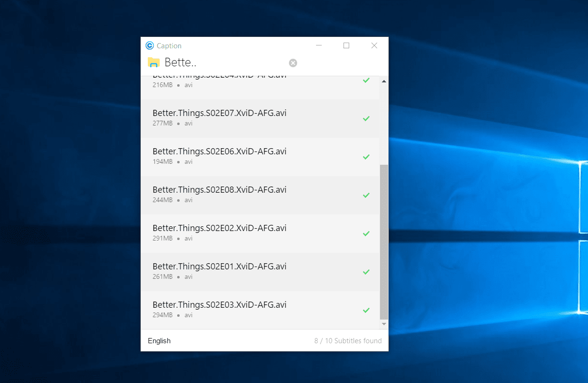588x383 pixels.
Task: Click the green checkmark for S02E07
Action: [x=366, y=118]
